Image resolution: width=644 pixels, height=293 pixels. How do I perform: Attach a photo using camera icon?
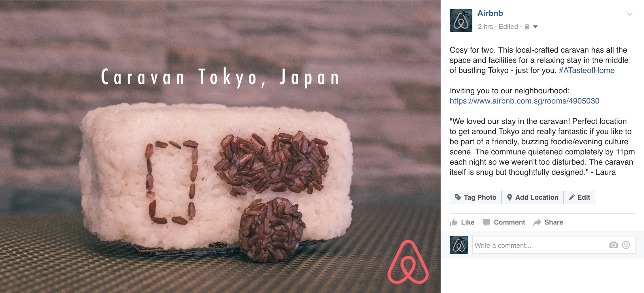click(x=613, y=245)
